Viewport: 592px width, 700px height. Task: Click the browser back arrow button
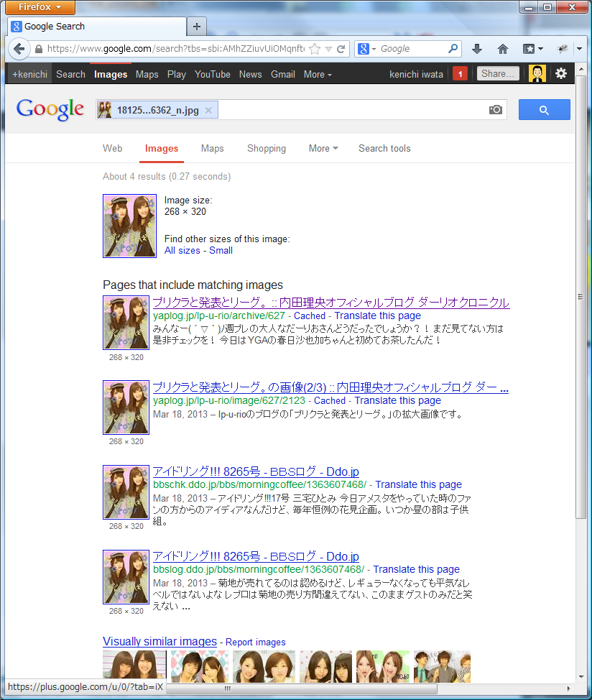[x=19, y=49]
